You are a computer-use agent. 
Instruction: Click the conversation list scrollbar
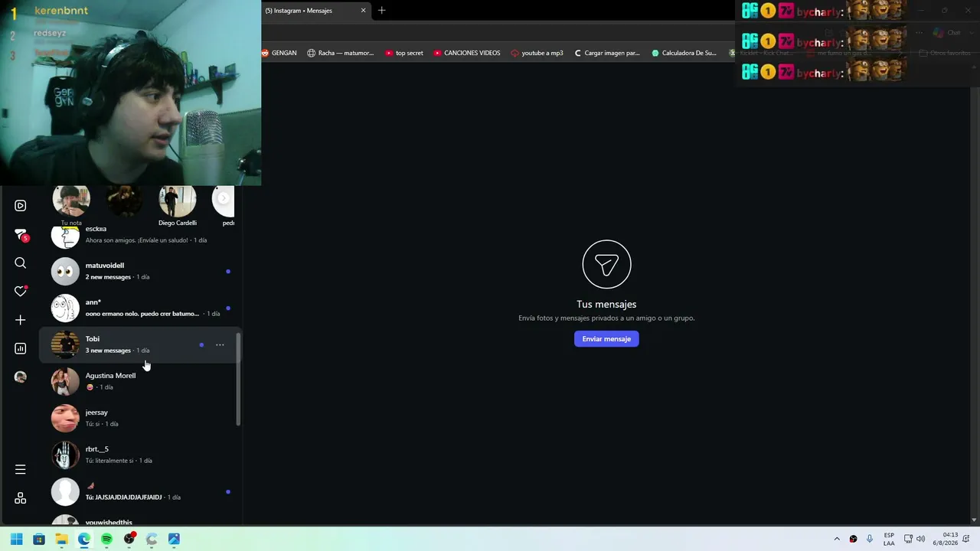238,379
